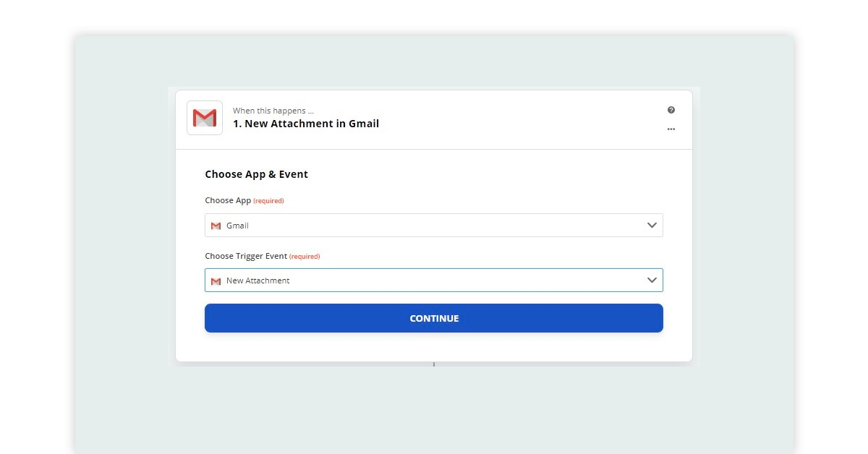The width and height of the screenshot is (868, 454).
Task: Click the blue CONTINUE button
Action: (434, 318)
